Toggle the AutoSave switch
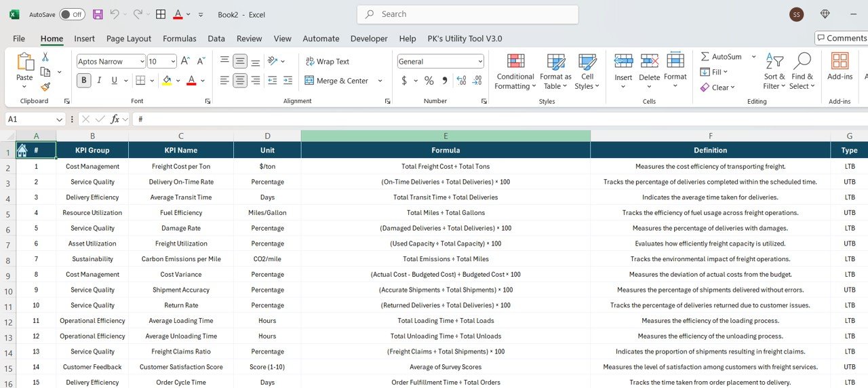Screen dimensions: 868x388 (72, 14)
